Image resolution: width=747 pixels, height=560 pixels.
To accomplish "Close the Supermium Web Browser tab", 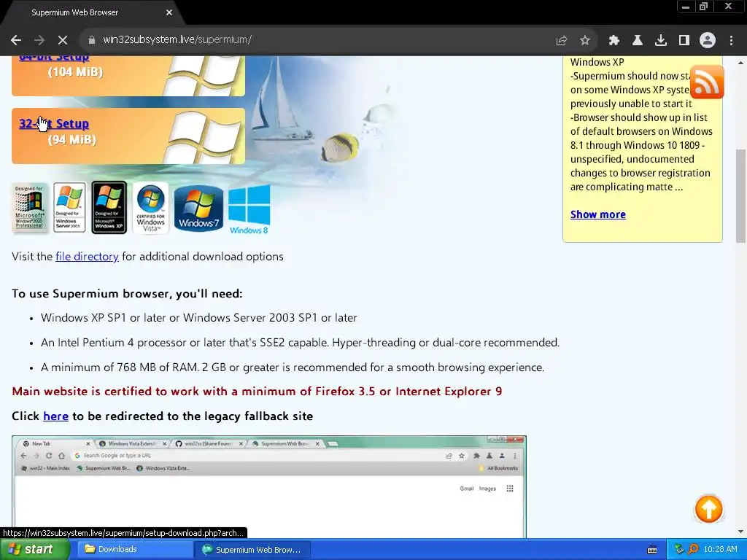I will coord(169,12).
